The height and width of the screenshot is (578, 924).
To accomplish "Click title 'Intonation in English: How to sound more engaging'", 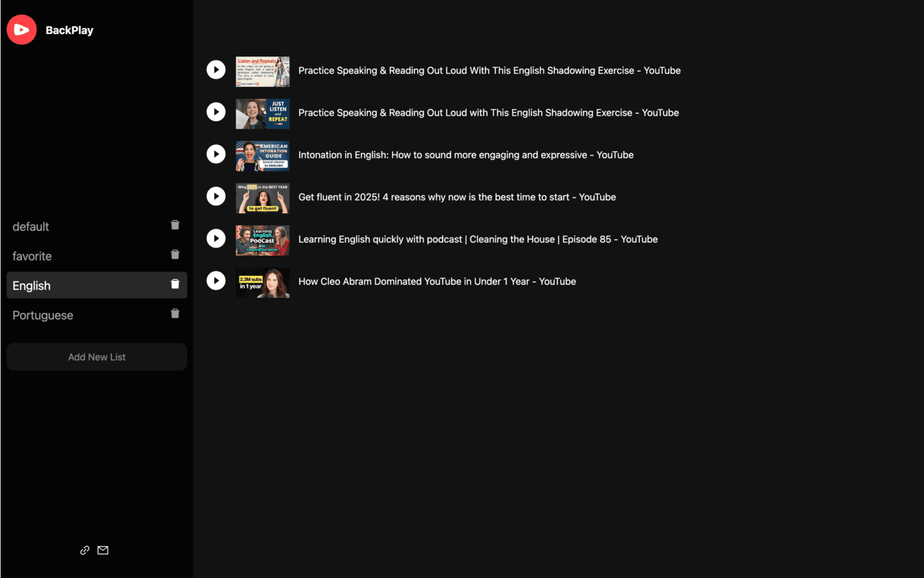I will click(x=466, y=155).
